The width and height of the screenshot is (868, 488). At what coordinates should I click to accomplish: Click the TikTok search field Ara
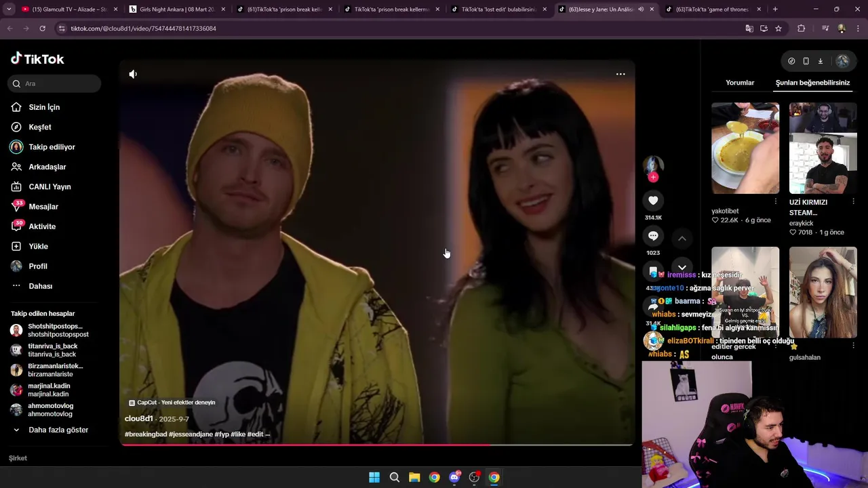tap(54, 83)
